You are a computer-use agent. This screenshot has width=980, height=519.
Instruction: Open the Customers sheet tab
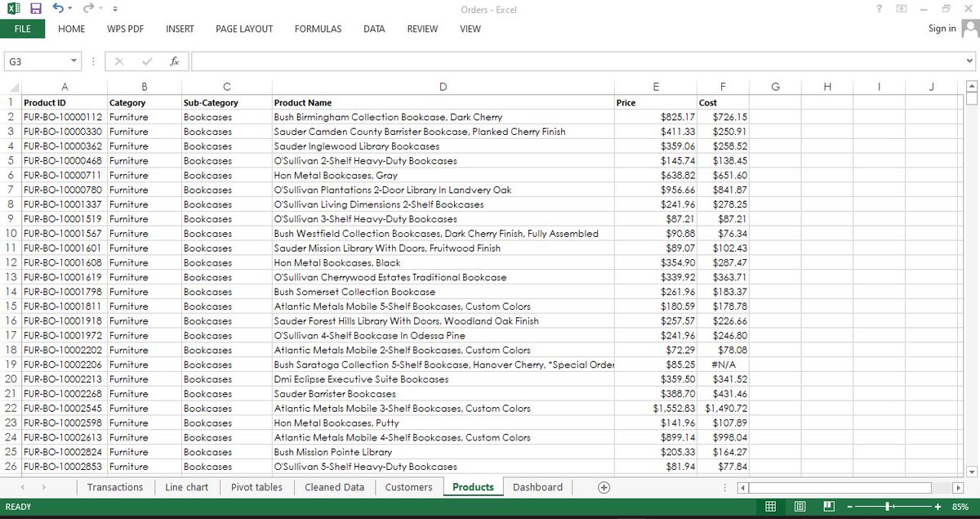click(408, 487)
